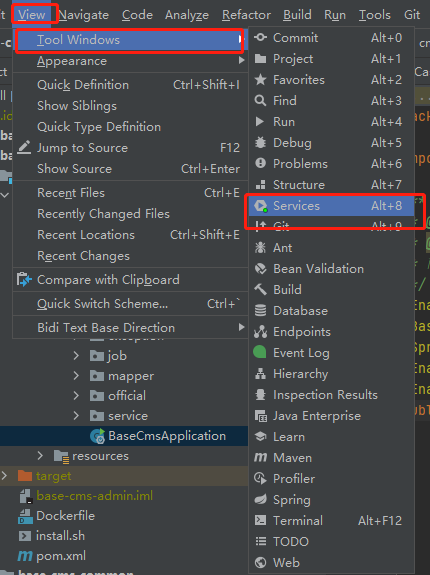Image resolution: width=430 pixels, height=575 pixels.
Task: Click the Inspection Results icon
Action: [x=260, y=395]
